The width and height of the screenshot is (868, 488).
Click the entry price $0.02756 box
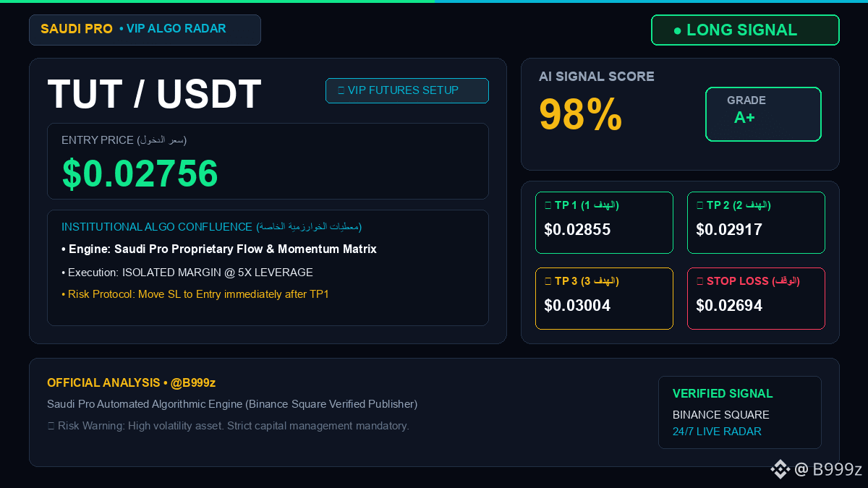coord(268,161)
